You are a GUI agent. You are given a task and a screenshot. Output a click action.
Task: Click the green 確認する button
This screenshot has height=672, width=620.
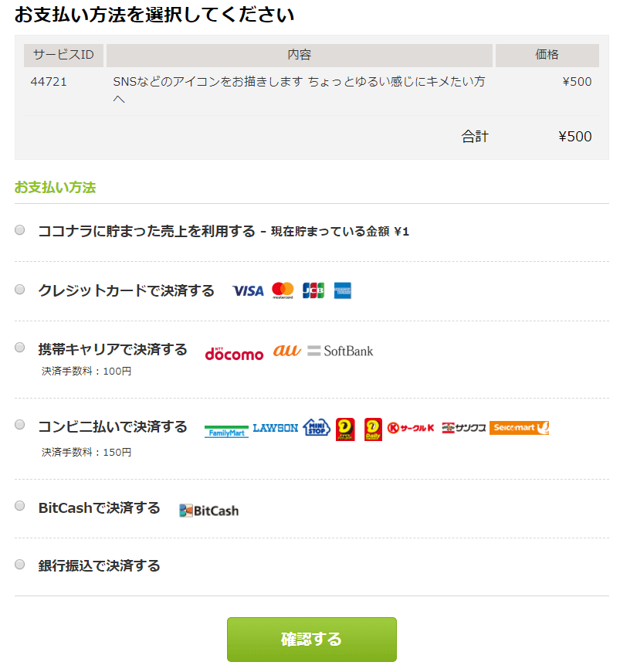click(312, 639)
